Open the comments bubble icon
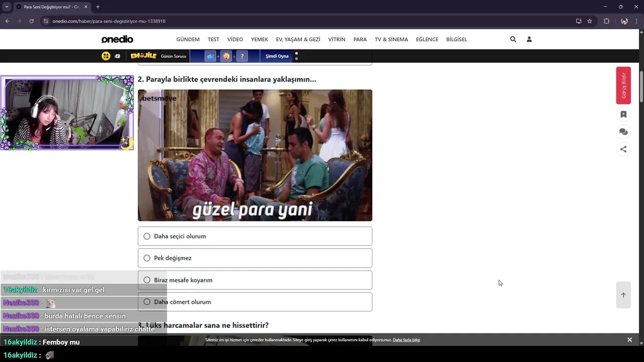This screenshot has height=362, width=644. pos(623,132)
